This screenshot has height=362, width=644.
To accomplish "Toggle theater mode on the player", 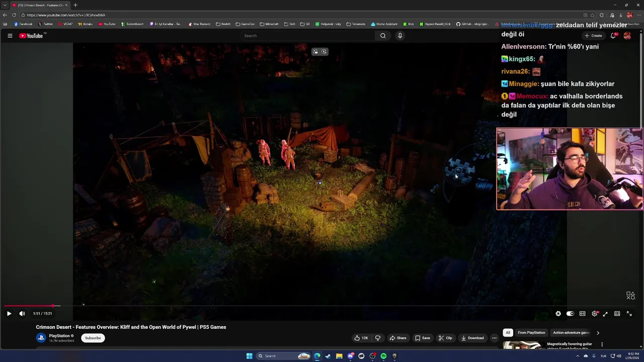I will (617, 314).
